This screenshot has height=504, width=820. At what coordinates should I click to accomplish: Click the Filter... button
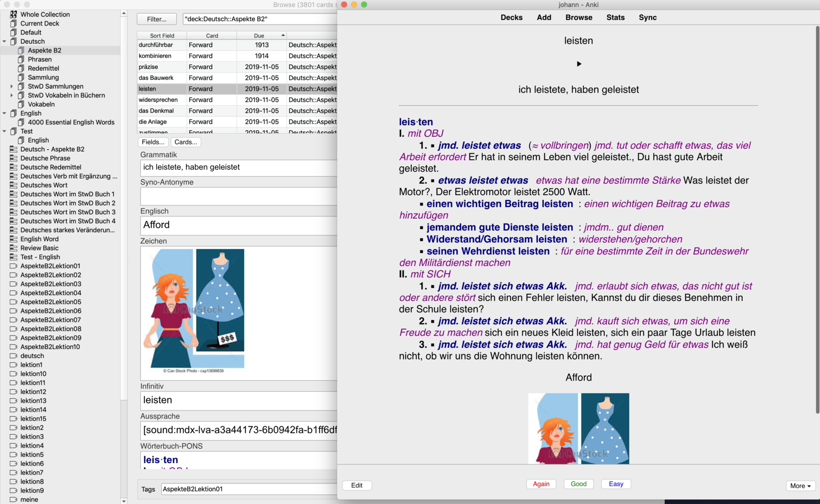coord(157,19)
